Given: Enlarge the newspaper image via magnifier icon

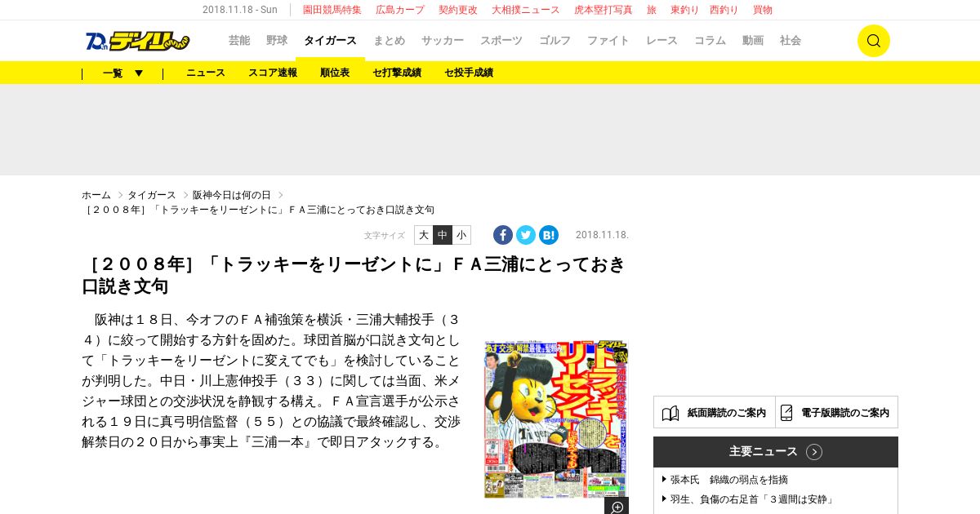Looking at the screenshot, I should (617, 506).
